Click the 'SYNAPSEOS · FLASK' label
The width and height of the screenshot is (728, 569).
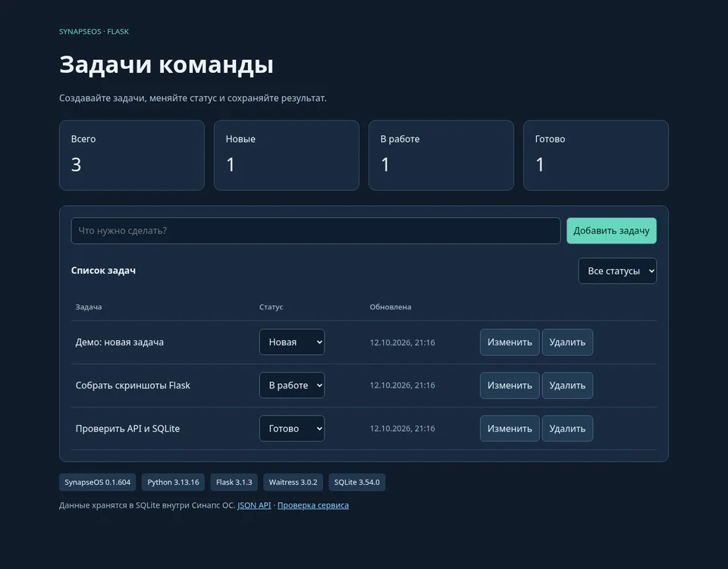coord(94,32)
